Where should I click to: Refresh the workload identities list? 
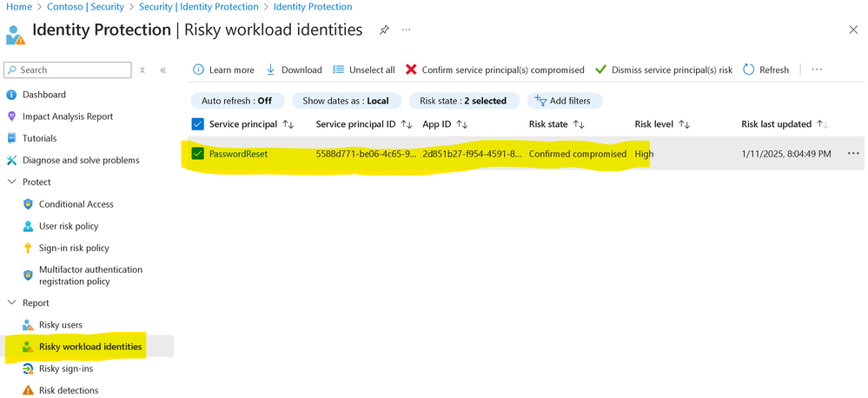[x=766, y=70]
